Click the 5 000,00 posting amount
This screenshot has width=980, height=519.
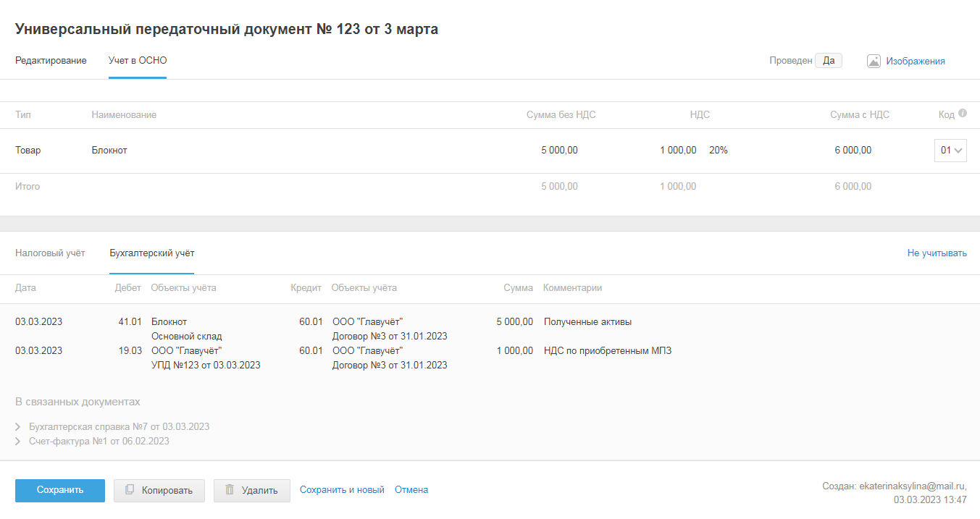[x=514, y=322]
